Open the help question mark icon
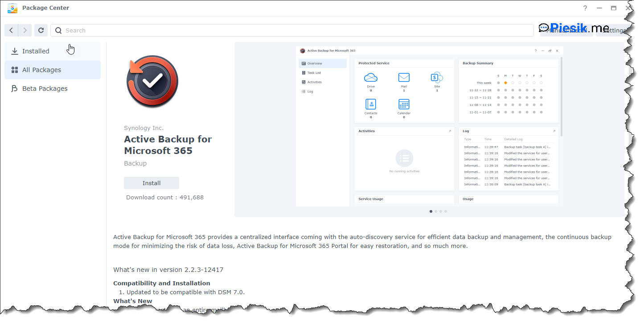Viewport: 644px width, 324px height. point(585,8)
